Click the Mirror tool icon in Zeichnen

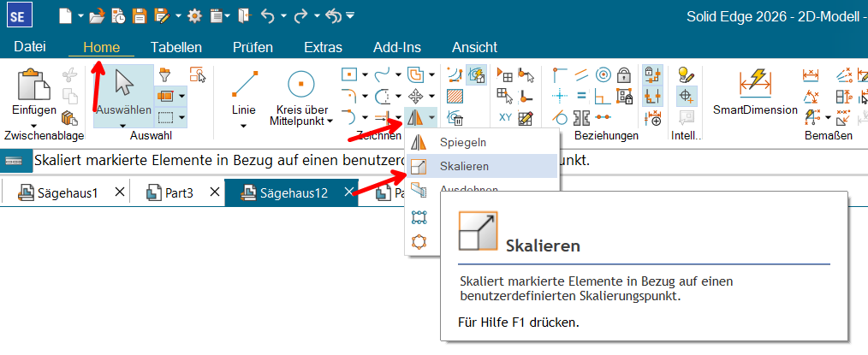416,116
